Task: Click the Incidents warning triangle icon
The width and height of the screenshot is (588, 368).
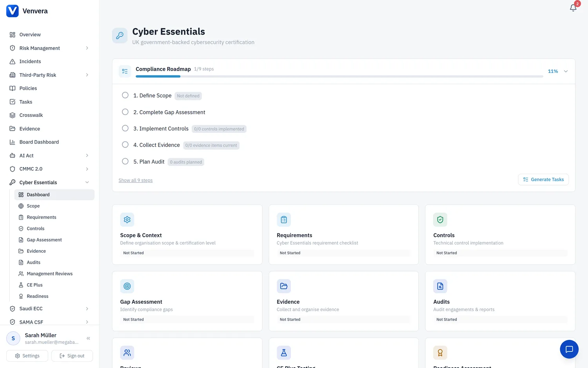Action: click(x=13, y=62)
